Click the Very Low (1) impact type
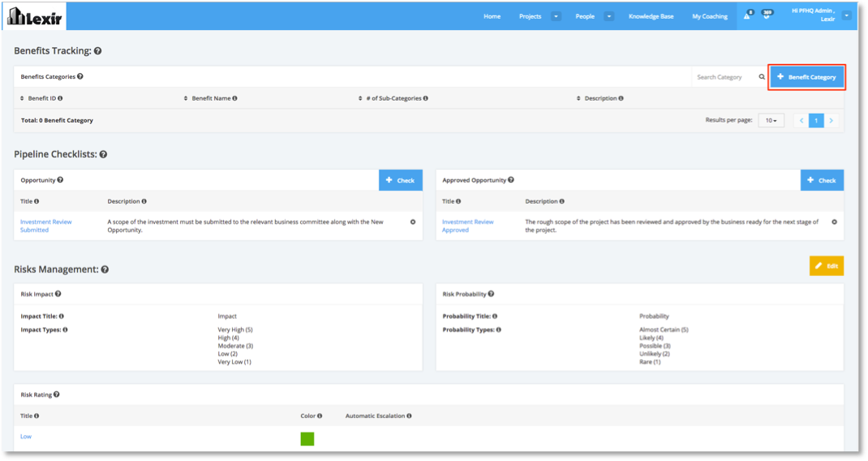 coord(234,362)
